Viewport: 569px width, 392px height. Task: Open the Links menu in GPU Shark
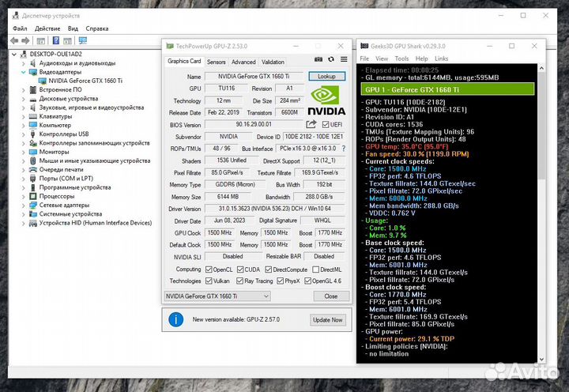(441, 58)
